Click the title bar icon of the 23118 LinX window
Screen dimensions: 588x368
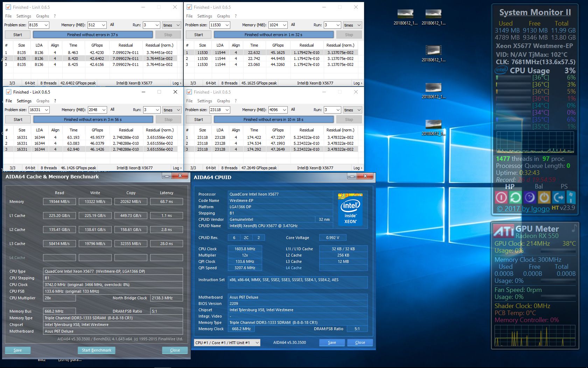[189, 92]
